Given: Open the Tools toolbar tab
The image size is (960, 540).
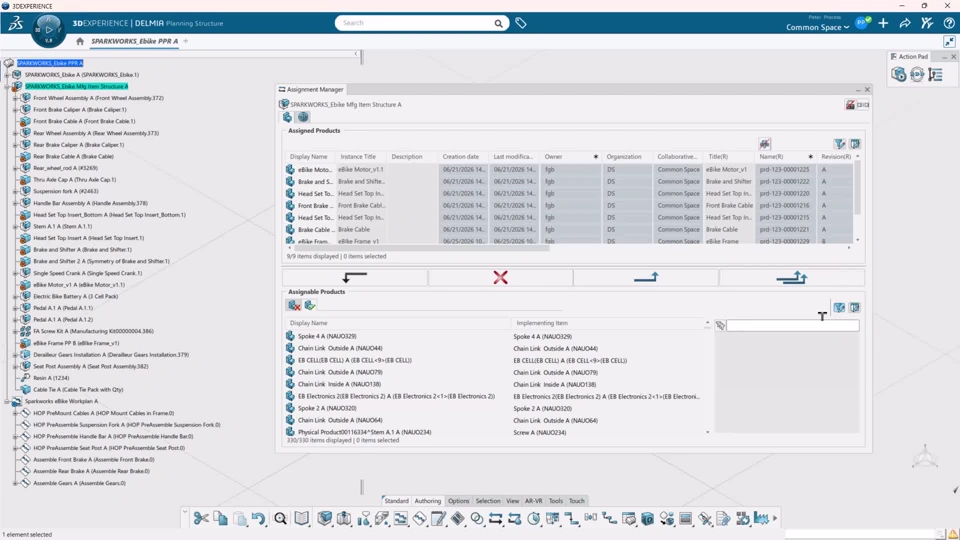Looking at the screenshot, I should coord(555,501).
